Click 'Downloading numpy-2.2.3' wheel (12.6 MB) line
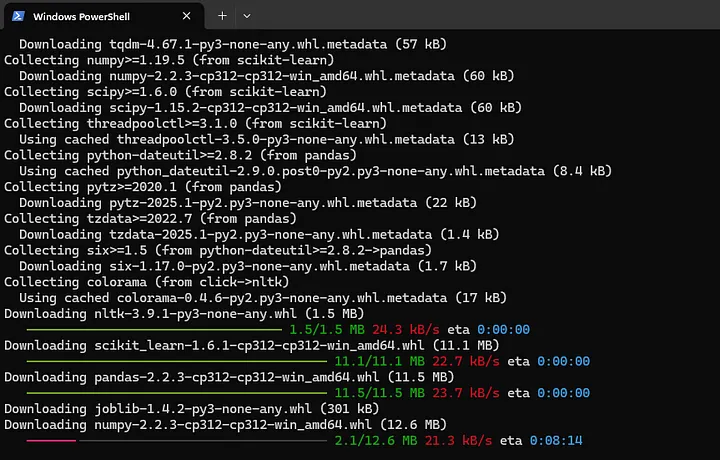The image size is (720, 460). click(225, 425)
